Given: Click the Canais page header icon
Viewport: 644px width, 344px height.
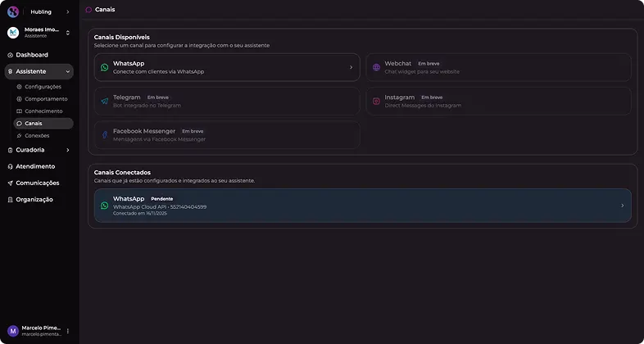Looking at the screenshot, I should pyautogui.click(x=88, y=10).
